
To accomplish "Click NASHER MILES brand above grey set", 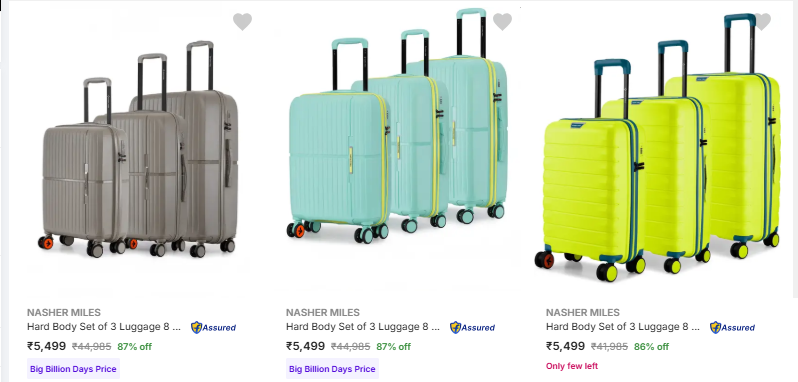I will point(64,312).
